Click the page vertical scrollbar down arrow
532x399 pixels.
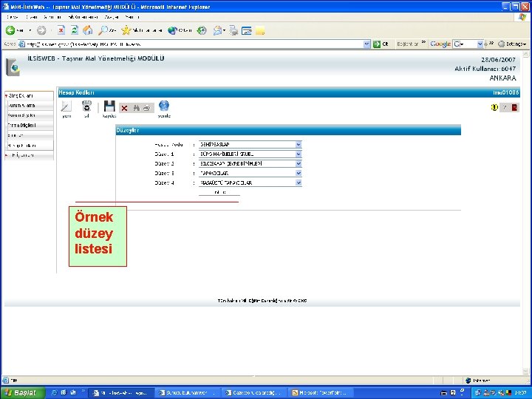pyautogui.click(x=525, y=371)
